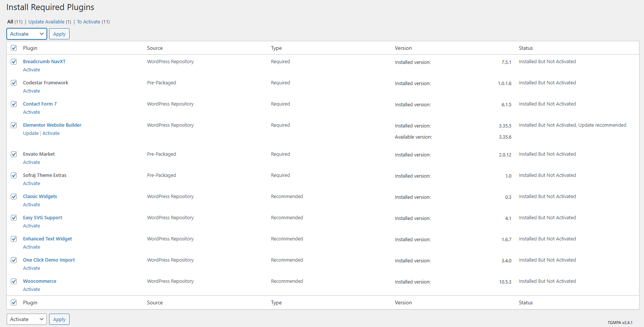Deselect the Contact Form 7 checkbox
Screen dimensions: 644x327
pos(14,104)
